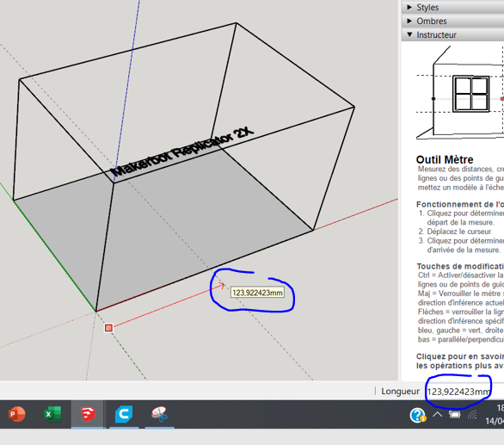
Task: Click the battery tray icon
Action: pos(454,414)
